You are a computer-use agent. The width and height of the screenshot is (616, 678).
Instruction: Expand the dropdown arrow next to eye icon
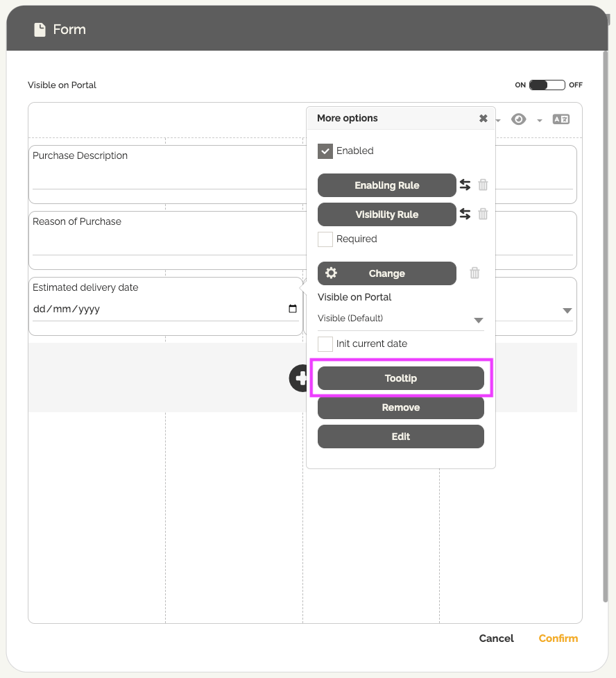point(540,121)
